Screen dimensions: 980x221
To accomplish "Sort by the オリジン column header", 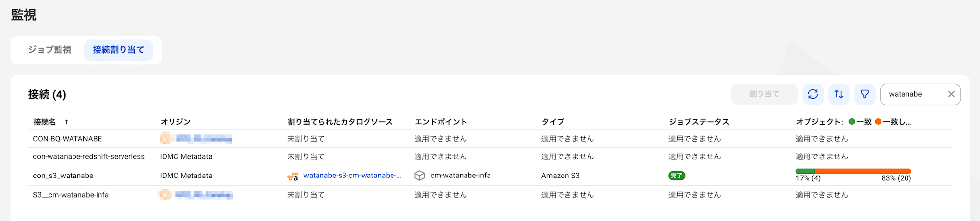I will [x=175, y=122].
